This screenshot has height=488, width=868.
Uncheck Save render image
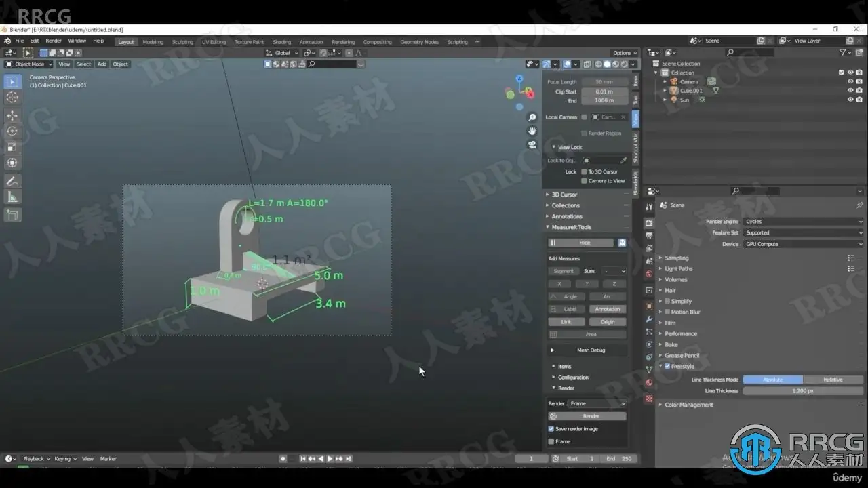click(x=551, y=429)
